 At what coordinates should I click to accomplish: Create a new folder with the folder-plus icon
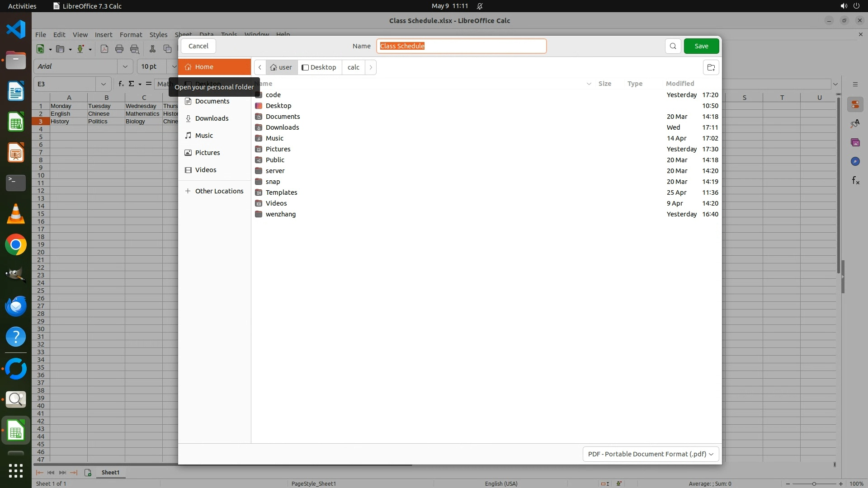tap(711, 67)
